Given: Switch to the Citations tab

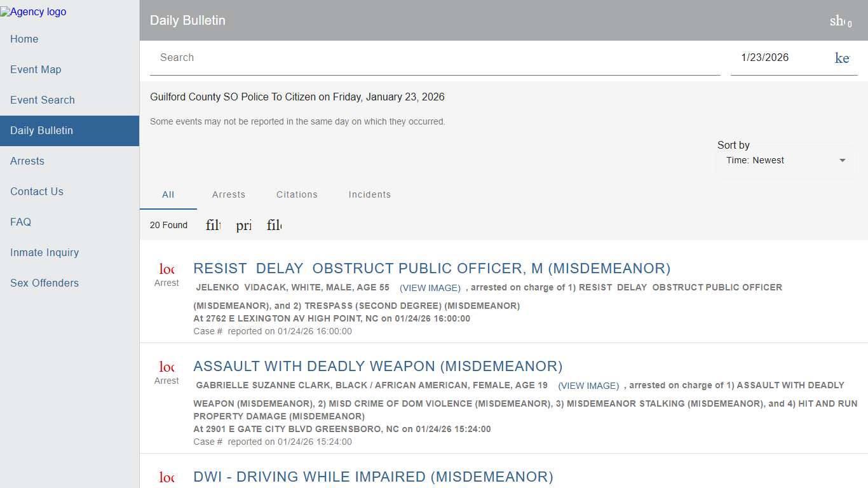Looking at the screenshot, I should pos(297,194).
